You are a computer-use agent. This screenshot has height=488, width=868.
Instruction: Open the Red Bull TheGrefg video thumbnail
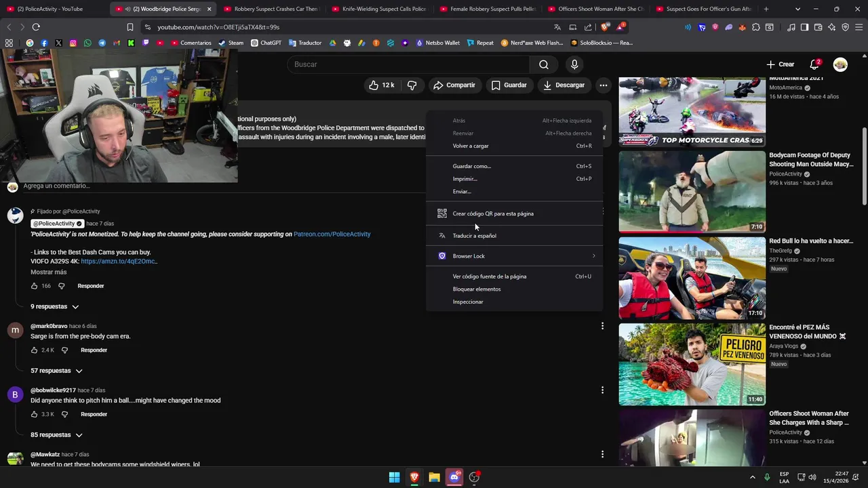(x=692, y=278)
